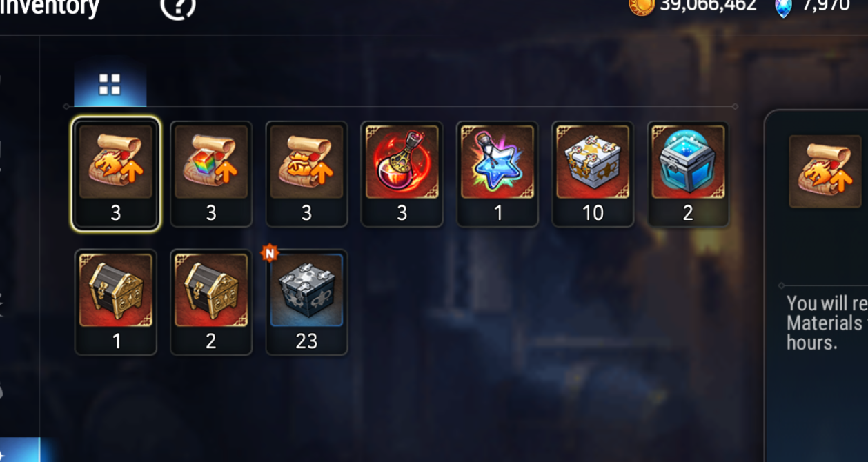Tap the blue crystal currency icon

783,7
